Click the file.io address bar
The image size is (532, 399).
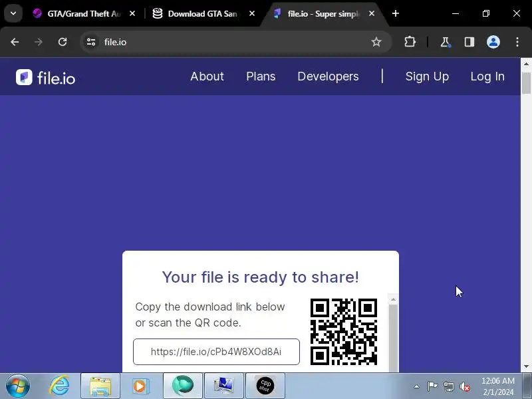point(236,42)
